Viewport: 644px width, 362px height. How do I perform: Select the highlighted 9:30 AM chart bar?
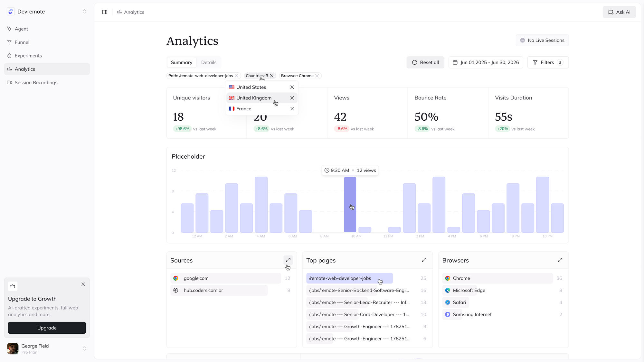350,205
